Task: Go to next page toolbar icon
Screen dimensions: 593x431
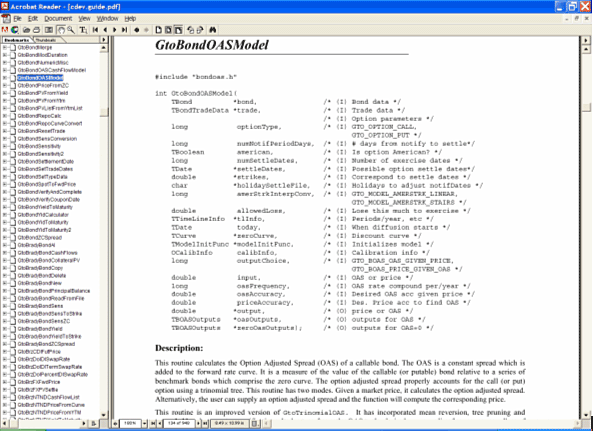Action: coord(115,30)
